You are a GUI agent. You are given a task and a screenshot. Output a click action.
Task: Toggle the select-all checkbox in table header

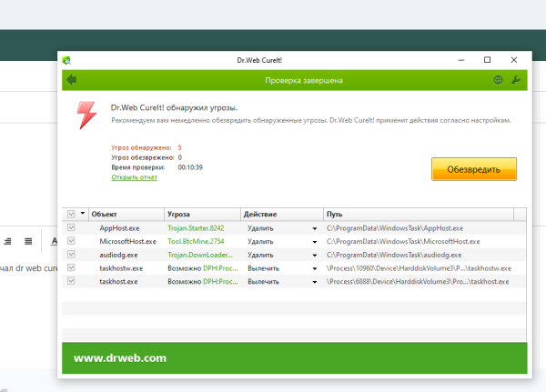(x=71, y=214)
